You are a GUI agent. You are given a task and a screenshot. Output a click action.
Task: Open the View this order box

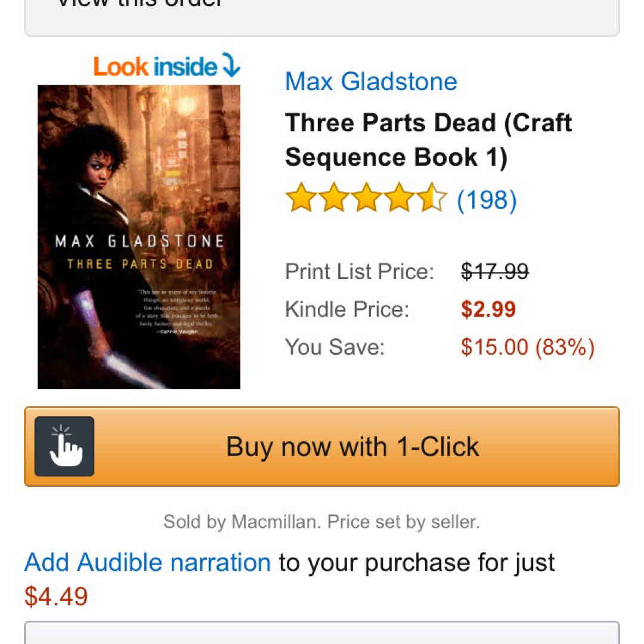click(321, 15)
